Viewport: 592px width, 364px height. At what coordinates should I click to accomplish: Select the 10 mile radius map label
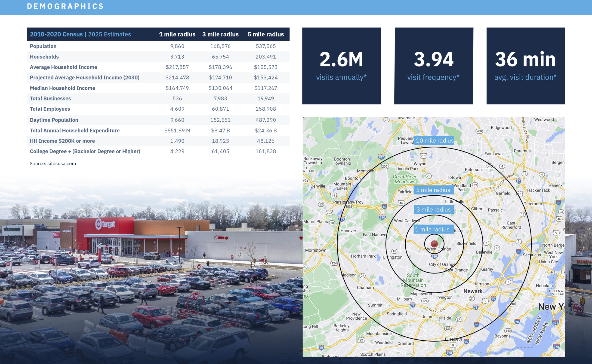434,141
